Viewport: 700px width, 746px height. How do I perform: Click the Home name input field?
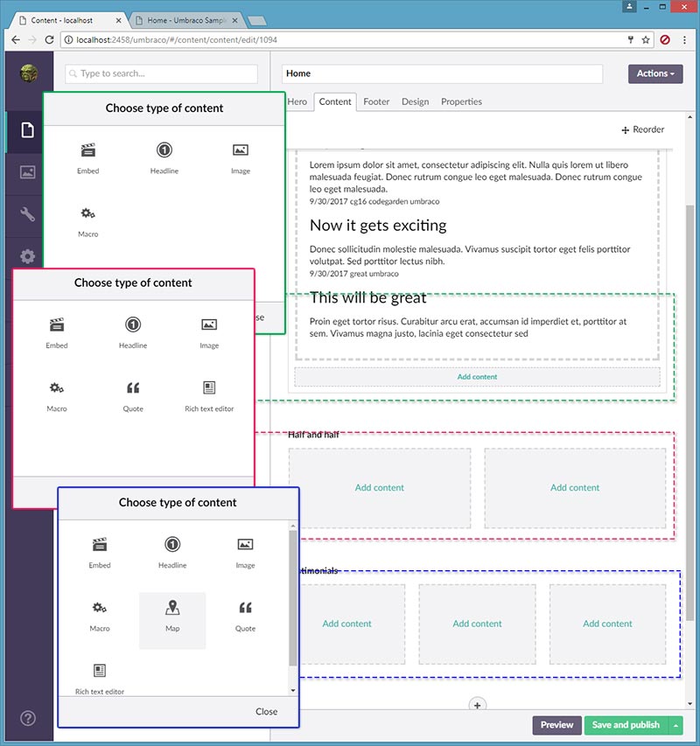[x=442, y=73]
